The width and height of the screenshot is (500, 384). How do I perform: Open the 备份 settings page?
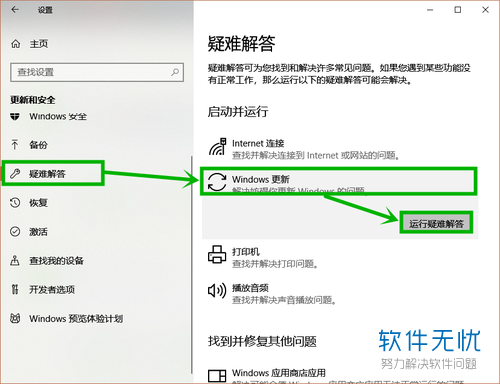pyautogui.click(x=38, y=145)
